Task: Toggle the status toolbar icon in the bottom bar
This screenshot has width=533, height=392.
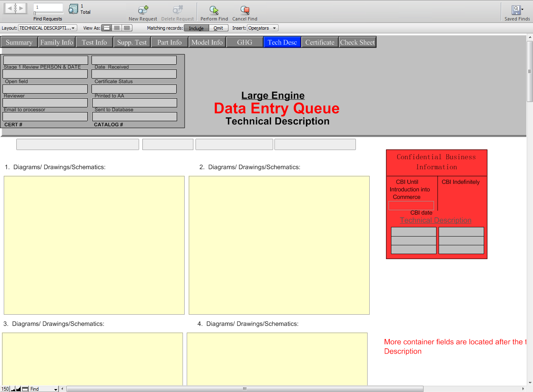Action: click(x=25, y=389)
